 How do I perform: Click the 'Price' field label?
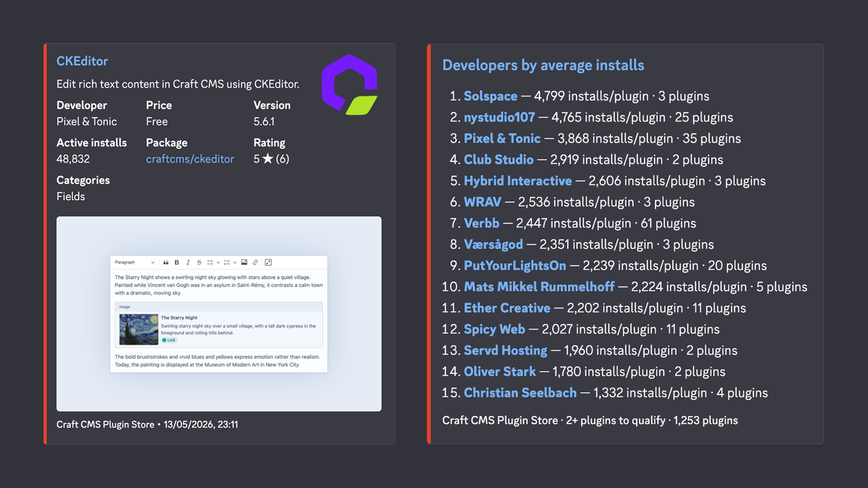(x=159, y=105)
